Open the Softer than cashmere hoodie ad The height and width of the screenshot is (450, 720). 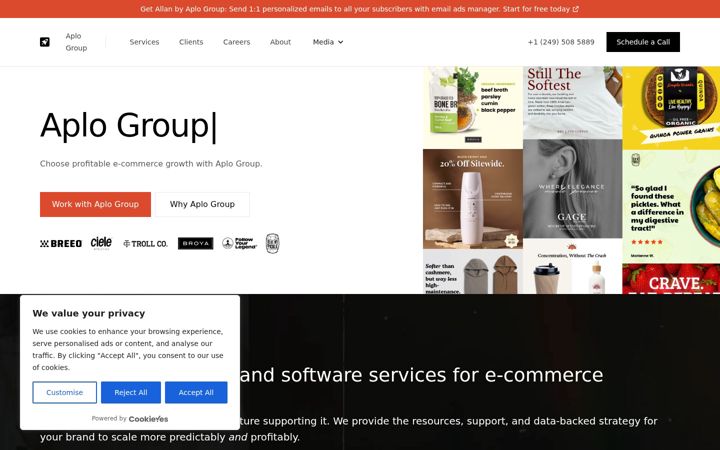tap(472, 272)
